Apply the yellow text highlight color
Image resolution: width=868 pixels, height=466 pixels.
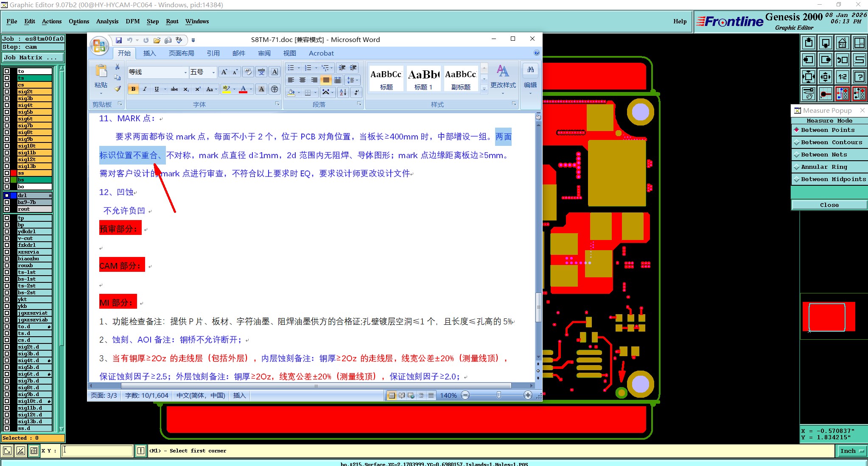click(x=227, y=89)
